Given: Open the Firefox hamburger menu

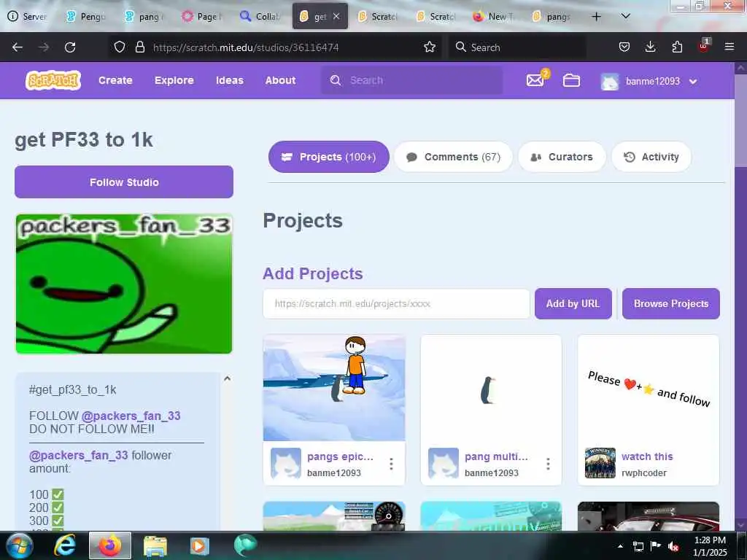Looking at the screenshot, I should point(729,47).
